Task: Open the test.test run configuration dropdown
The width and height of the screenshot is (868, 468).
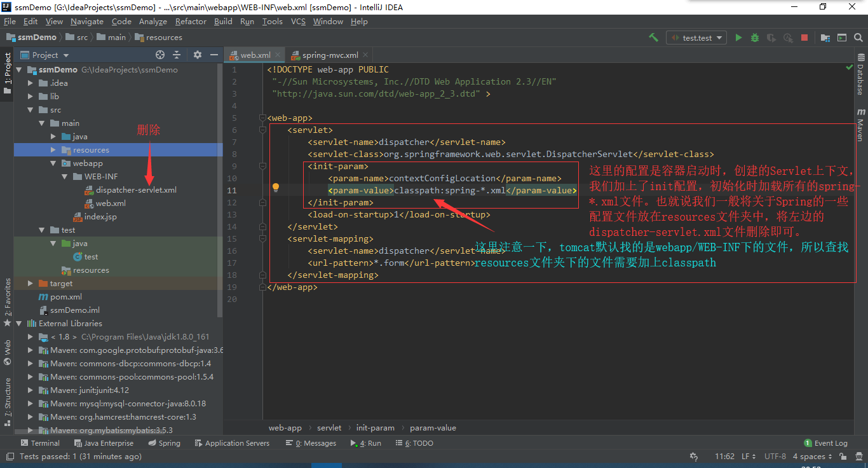Action: (696, 38)
